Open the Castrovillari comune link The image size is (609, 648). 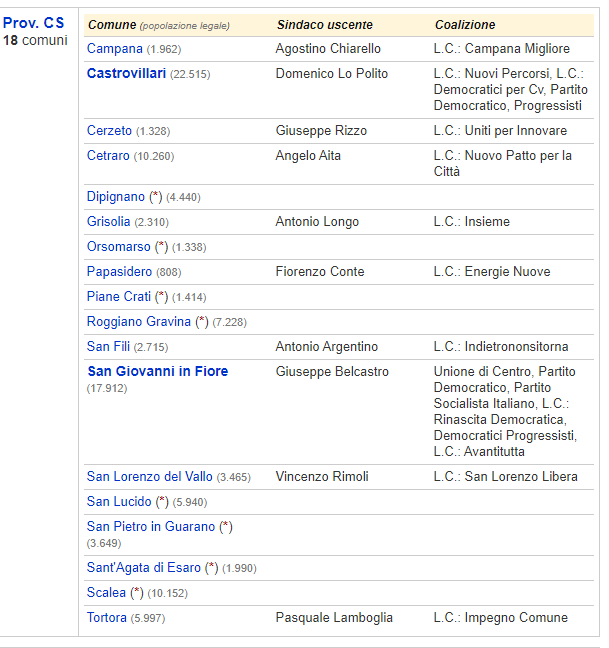point(126,74)
